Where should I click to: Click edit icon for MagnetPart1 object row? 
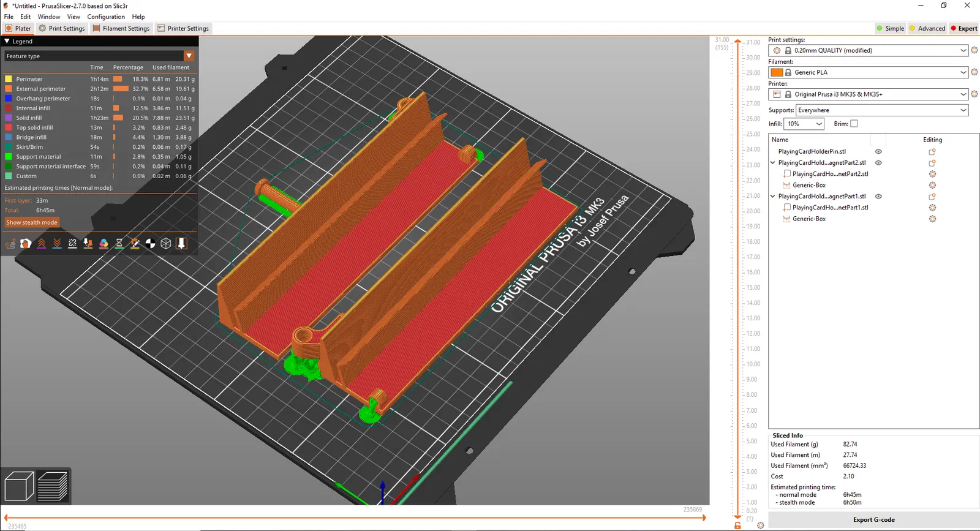(932, 197)
